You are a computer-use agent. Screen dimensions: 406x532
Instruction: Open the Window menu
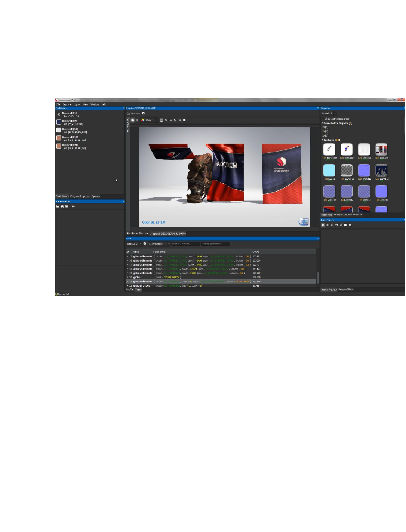pos(95,104)
